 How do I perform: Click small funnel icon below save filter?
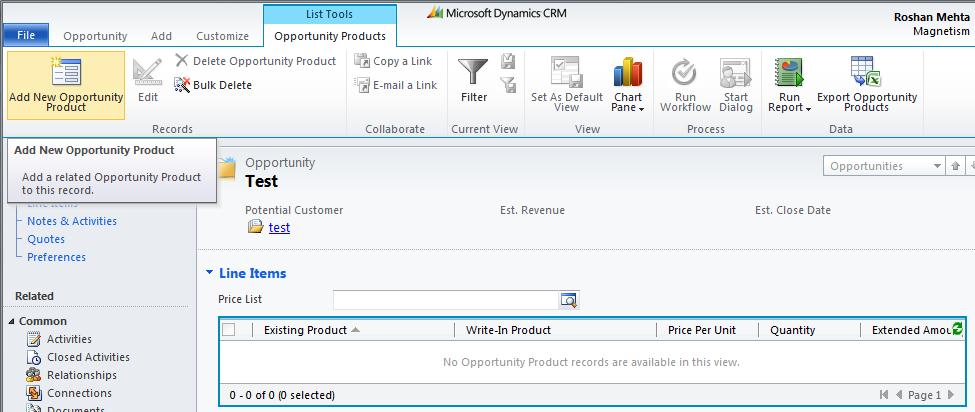509,85
